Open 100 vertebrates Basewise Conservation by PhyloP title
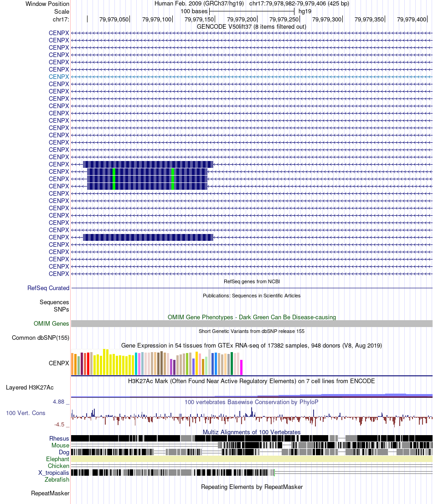The image size is (433, 504). pos(252,402)
